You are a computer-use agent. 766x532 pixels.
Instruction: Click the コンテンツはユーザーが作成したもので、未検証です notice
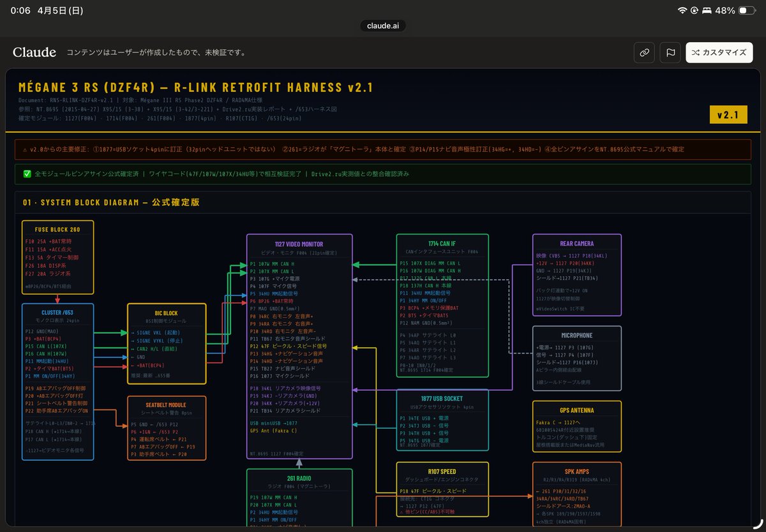click(157, 52)
